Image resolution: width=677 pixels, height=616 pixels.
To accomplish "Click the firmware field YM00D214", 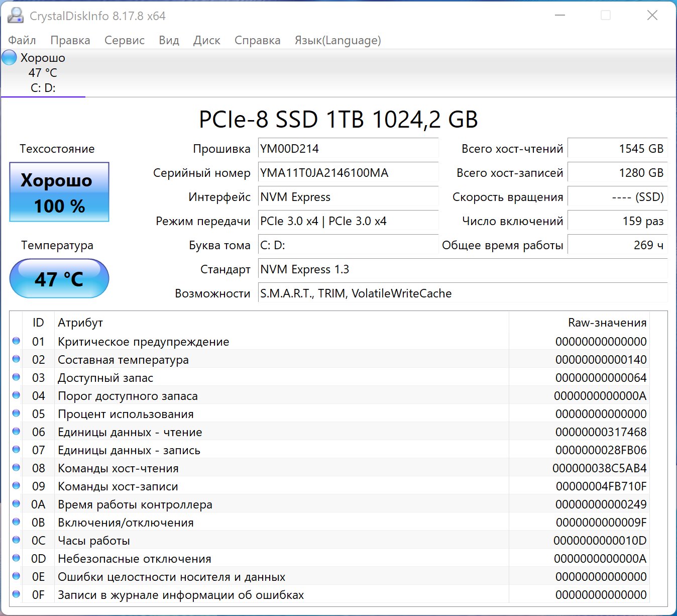I will pyautogui.click(x=348, y=149).
